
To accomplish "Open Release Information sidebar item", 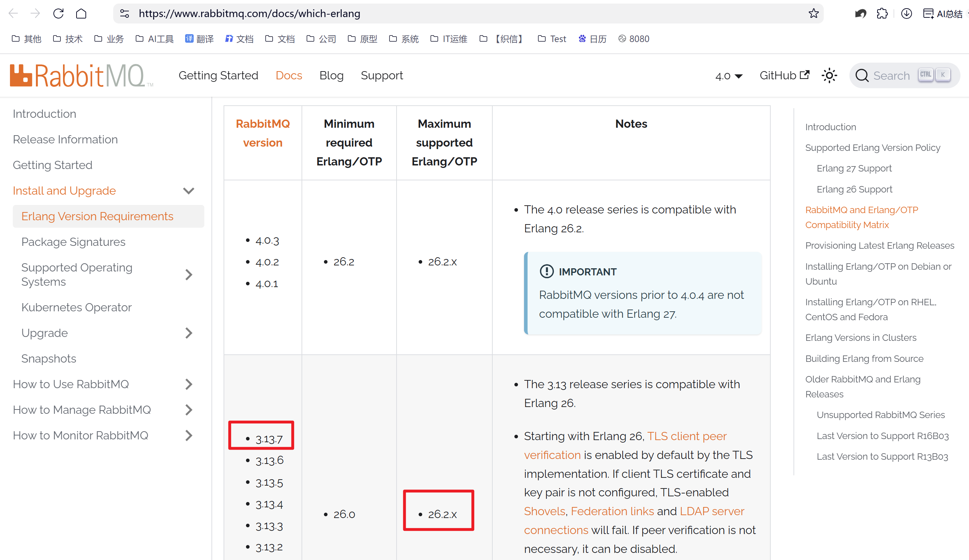I will tap(65, 139).
